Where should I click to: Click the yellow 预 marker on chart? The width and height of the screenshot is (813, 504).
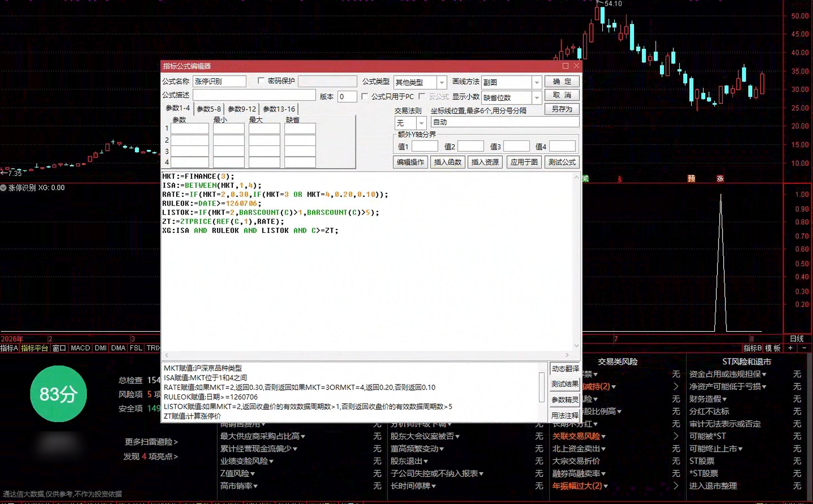coord(691,179)
